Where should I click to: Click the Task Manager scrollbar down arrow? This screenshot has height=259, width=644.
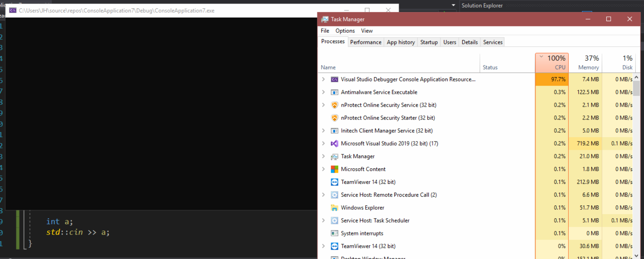click(636, 255)
